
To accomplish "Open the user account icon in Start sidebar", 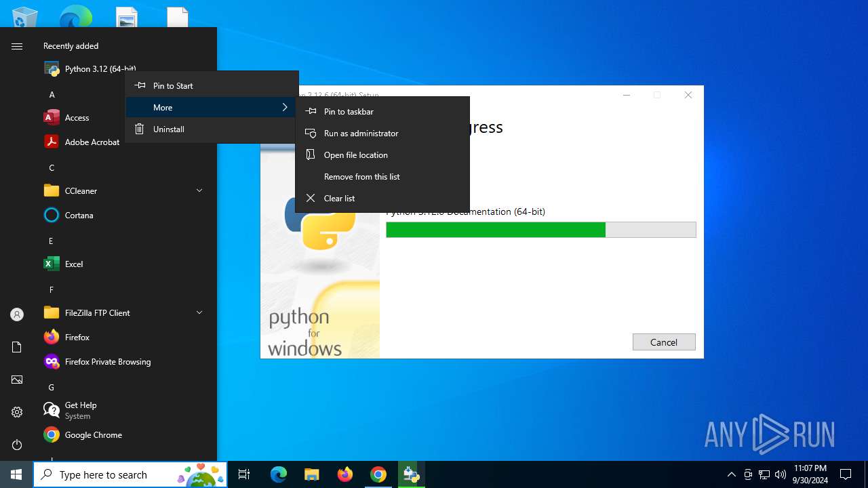I will (x=17, y=314).
